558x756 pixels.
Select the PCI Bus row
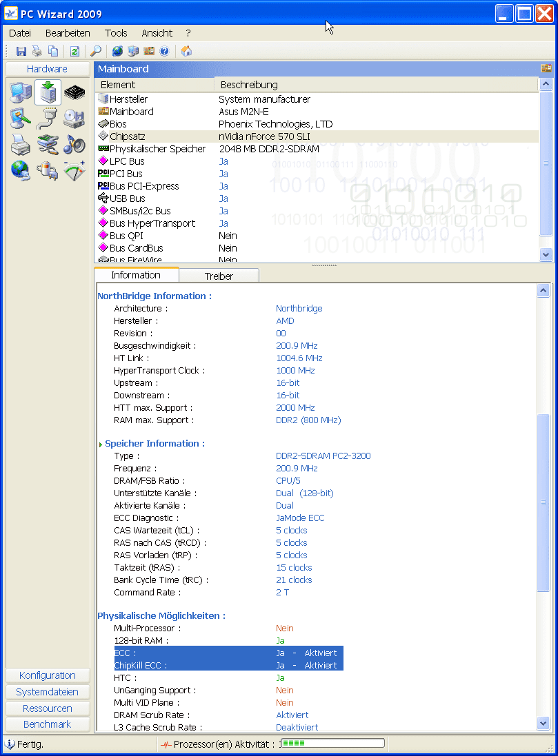[x=317, y=174]
